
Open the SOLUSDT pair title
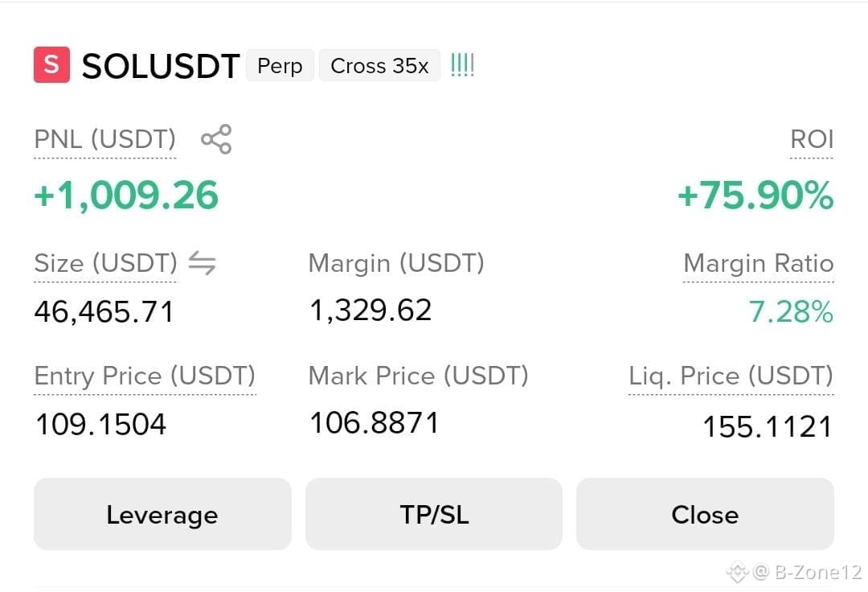pos(161,66)
